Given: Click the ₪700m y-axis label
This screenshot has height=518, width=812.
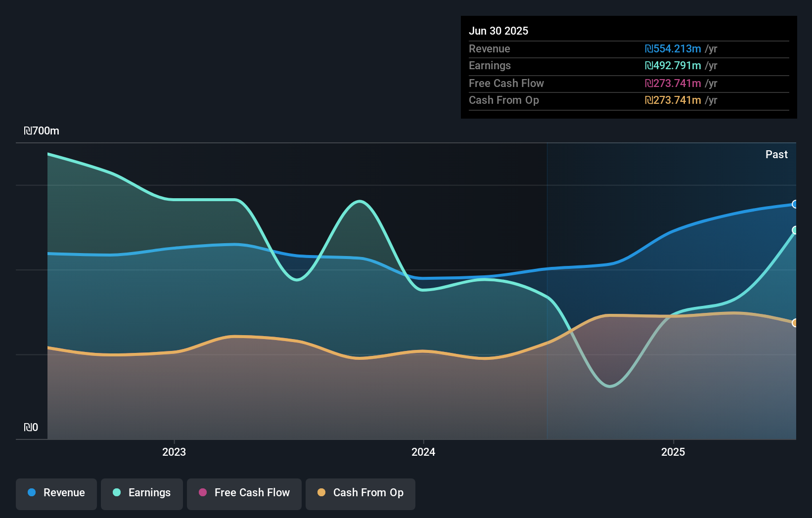Looking at the screenshot, I should [x=42, y=131].
